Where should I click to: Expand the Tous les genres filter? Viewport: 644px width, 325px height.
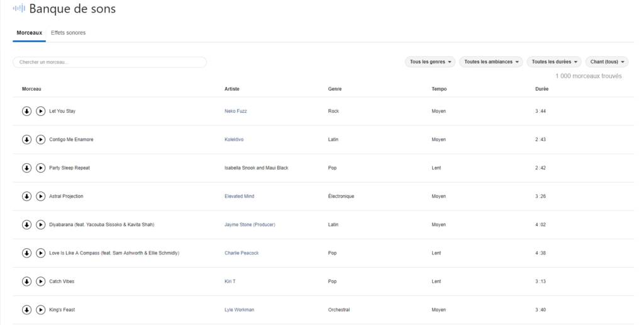tap(431, 62)
